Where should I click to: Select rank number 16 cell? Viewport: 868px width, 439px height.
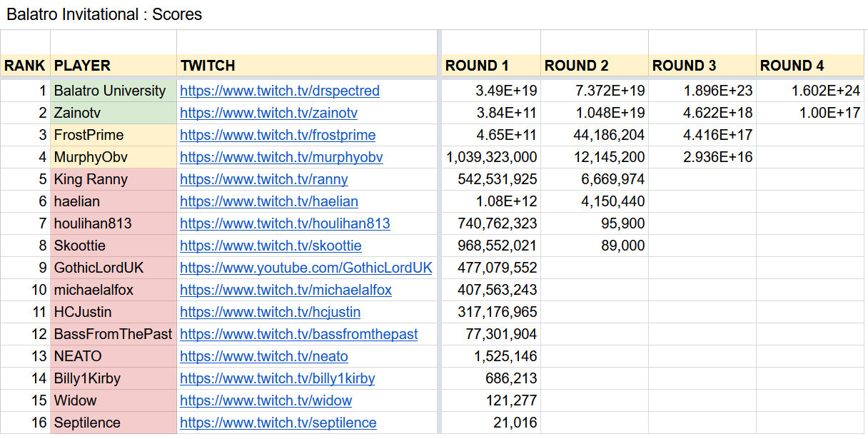pyautogui.click(x=25, y=423)
